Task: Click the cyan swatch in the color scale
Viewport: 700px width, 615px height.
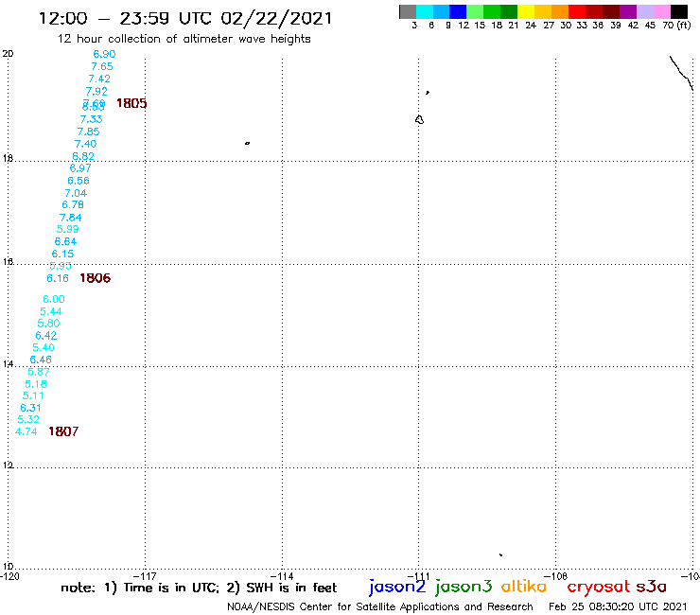Action: [x=425, y=12]
